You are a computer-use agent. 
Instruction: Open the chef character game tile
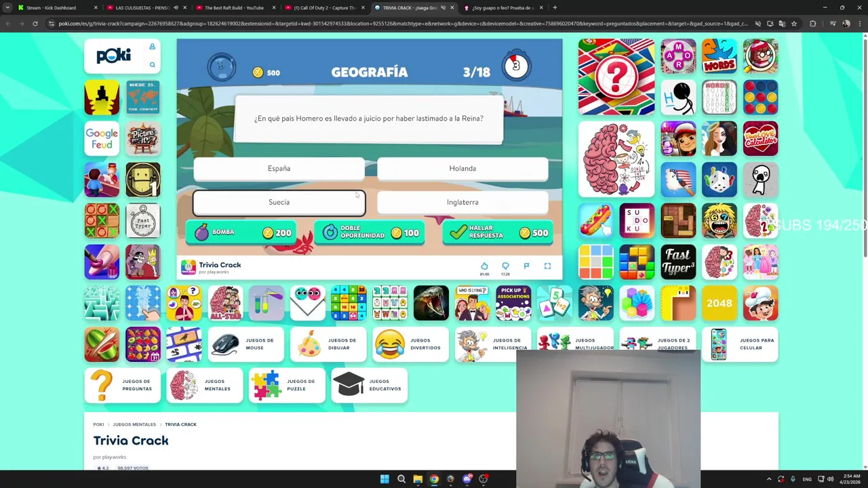click(x=760, y=303)
